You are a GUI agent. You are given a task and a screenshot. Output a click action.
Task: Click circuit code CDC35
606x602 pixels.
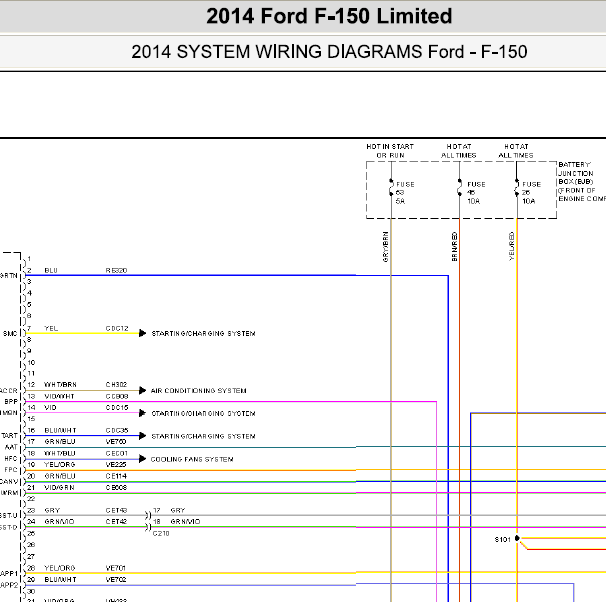[x=117, y=430]
